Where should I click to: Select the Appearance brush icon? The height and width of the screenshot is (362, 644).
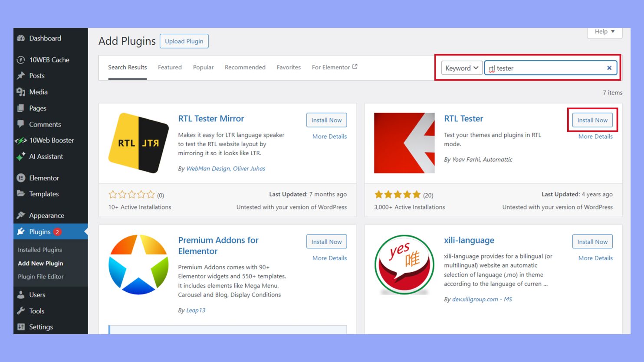click(21, 215)
